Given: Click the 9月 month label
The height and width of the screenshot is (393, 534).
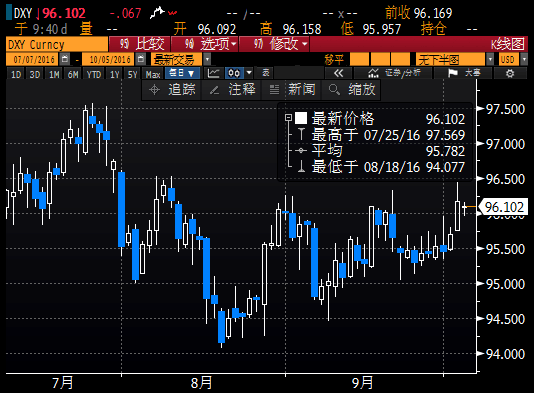Looking at the screenshot, I should [x=362, y=383].
